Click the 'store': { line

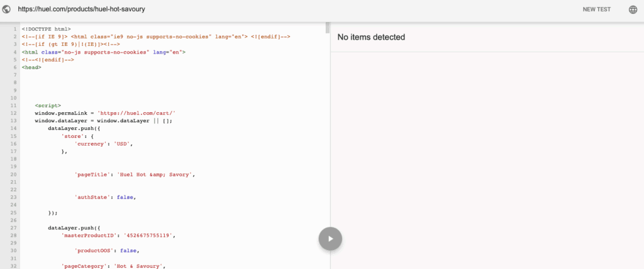tap(76, 135)
